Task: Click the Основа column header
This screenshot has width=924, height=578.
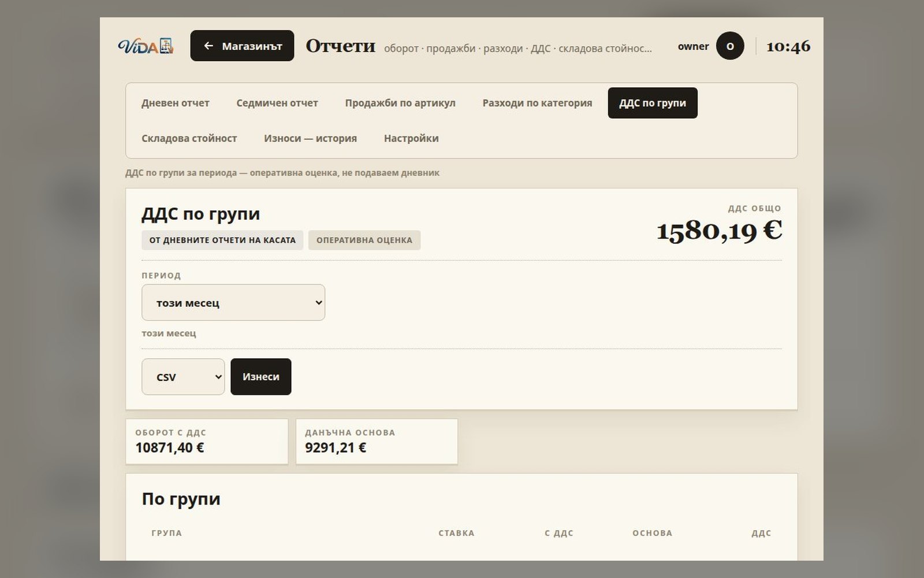Action: [653, 533]
